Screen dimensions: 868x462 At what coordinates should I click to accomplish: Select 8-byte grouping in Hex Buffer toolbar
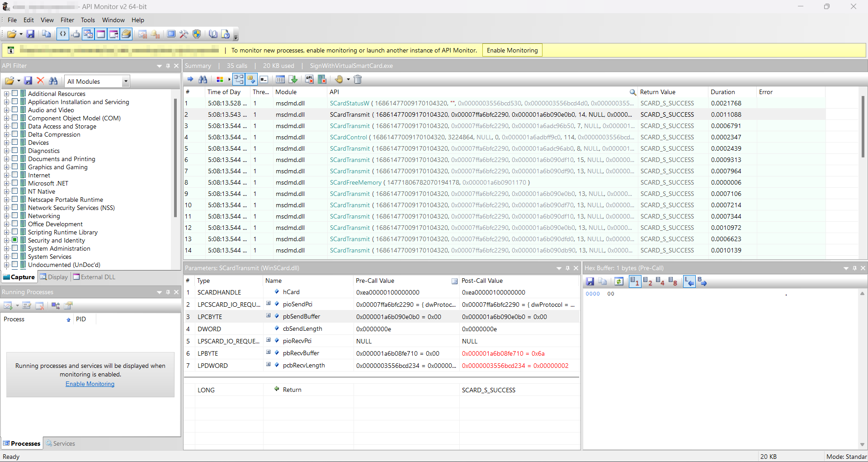pos(673,281)
